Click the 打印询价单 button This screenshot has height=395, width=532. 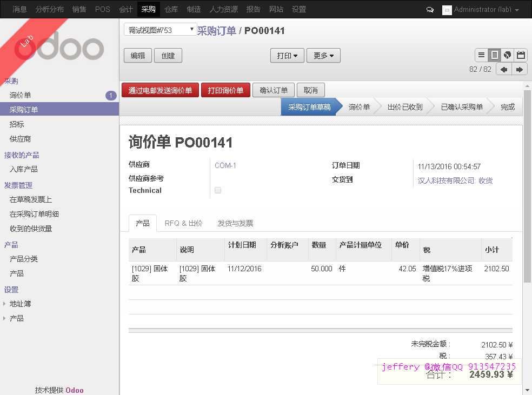click(225, 90)
